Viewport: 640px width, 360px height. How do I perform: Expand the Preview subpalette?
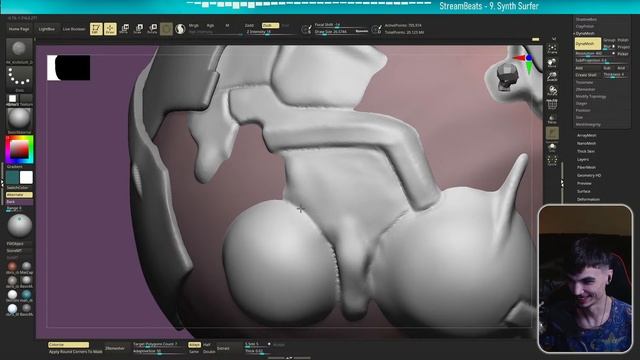(584, 184)
